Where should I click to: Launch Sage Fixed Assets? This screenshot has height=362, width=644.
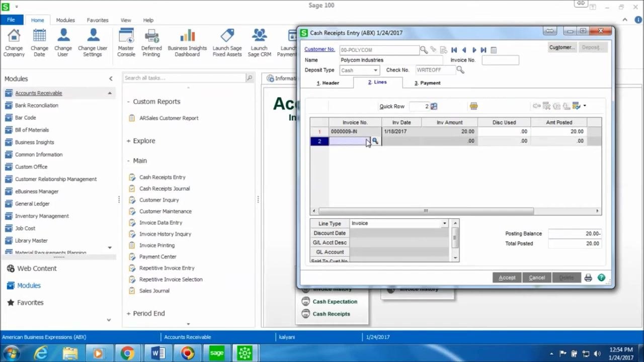(227, 43)
